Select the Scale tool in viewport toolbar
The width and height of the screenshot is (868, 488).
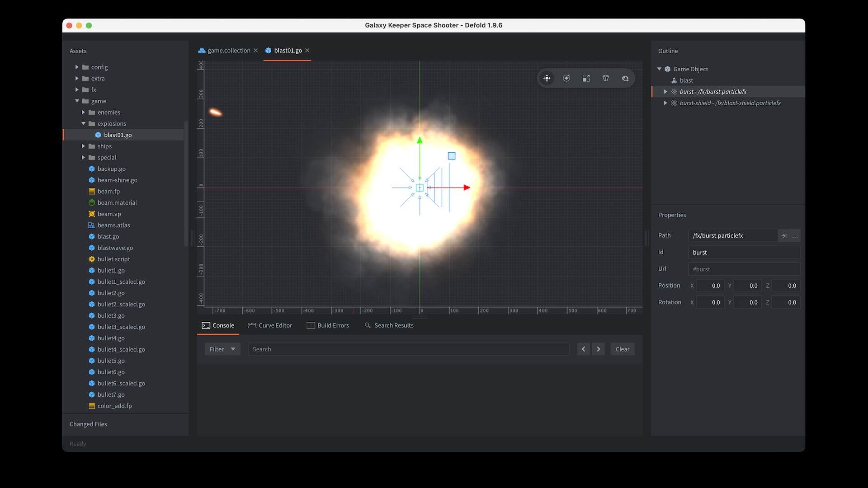click(x=586, y=78)
